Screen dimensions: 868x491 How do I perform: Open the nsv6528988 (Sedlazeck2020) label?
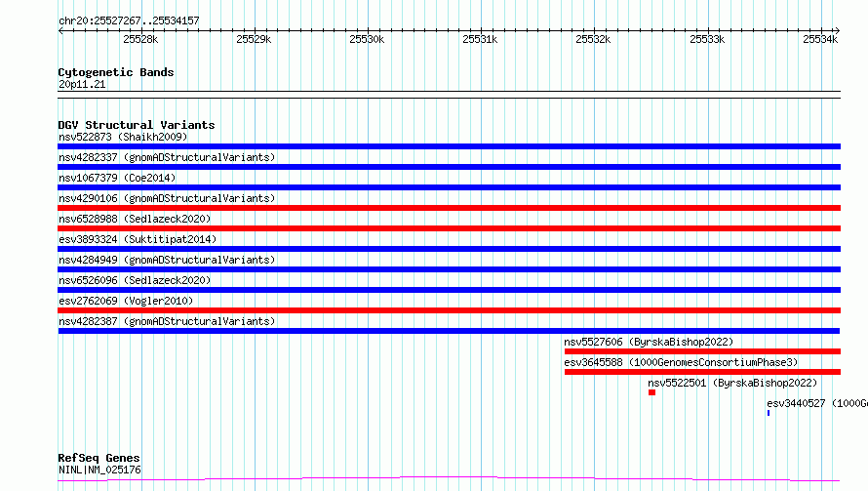[x=135, y=219]
